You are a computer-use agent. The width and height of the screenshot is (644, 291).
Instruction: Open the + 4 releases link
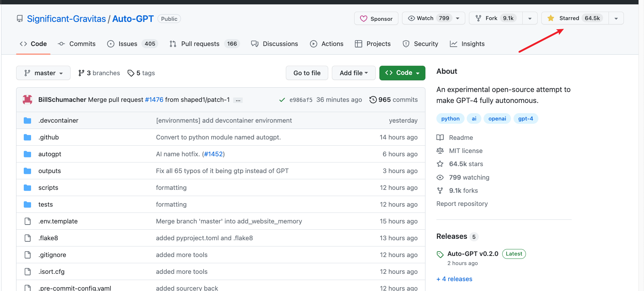(454, 279)
